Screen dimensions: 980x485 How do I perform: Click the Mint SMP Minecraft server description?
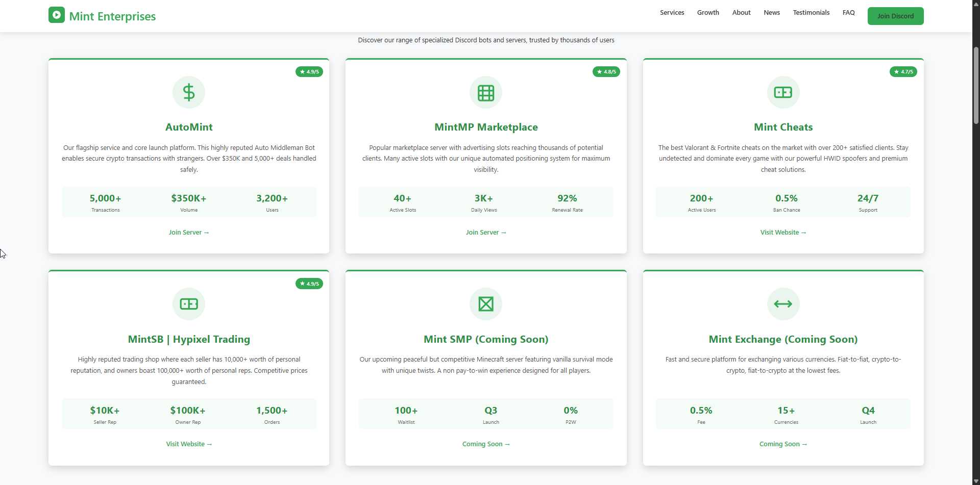coord(486,365)
